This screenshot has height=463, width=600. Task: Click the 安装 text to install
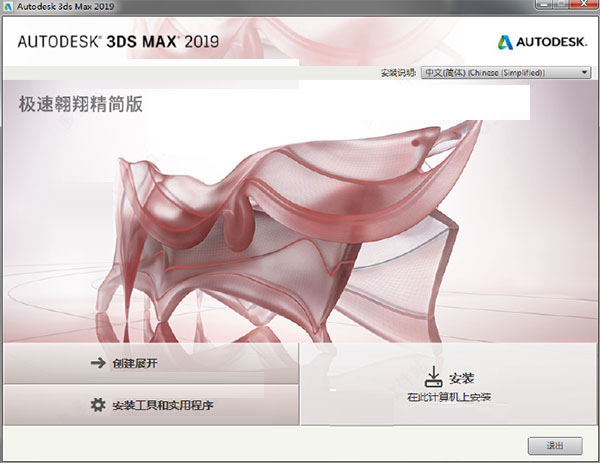click(461, 378)
